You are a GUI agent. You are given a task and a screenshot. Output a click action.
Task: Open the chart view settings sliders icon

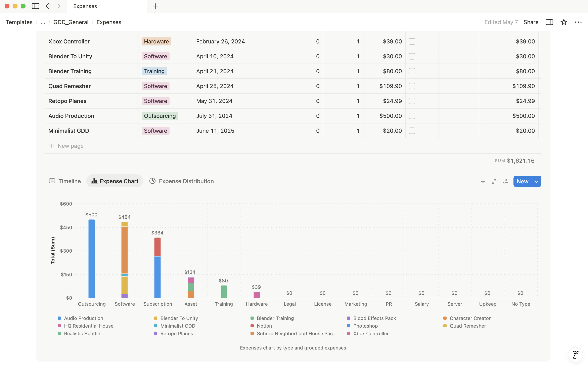coord(505,181)
